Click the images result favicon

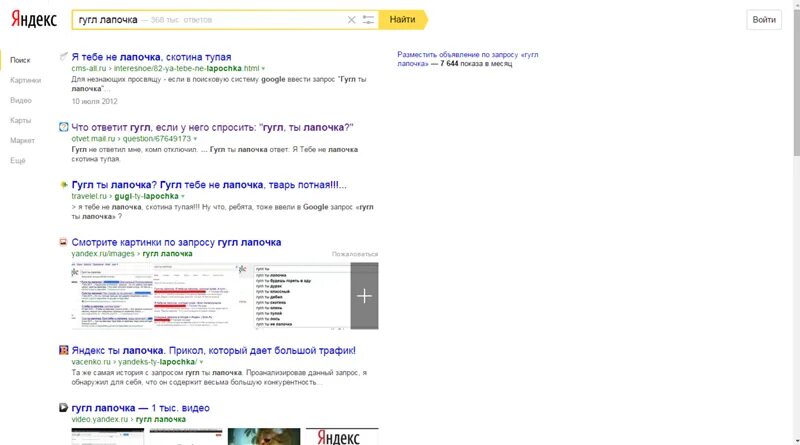pos(63,242)
